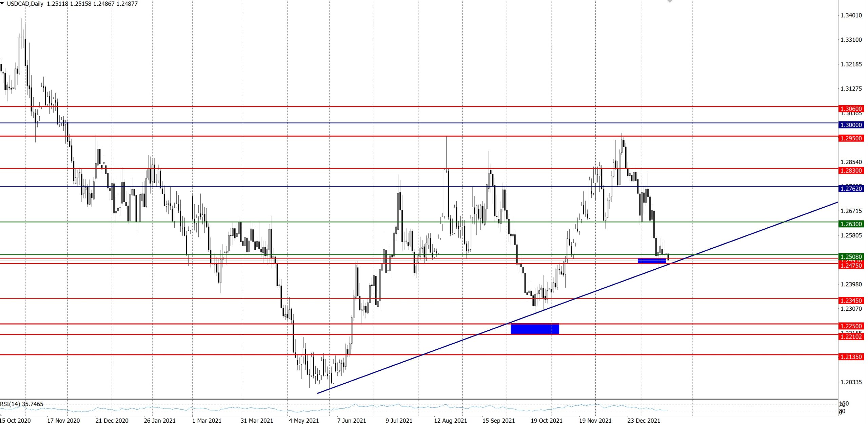Select the 1.30600 red price label
This screenshot has height=424, width=868.
click(x=851, y=109)
